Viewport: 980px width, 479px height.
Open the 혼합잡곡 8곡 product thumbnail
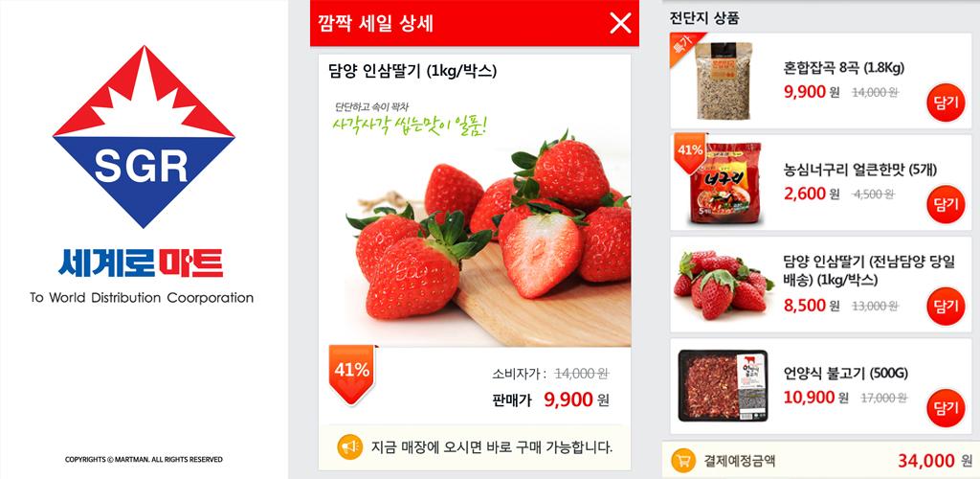coord(724,81)
